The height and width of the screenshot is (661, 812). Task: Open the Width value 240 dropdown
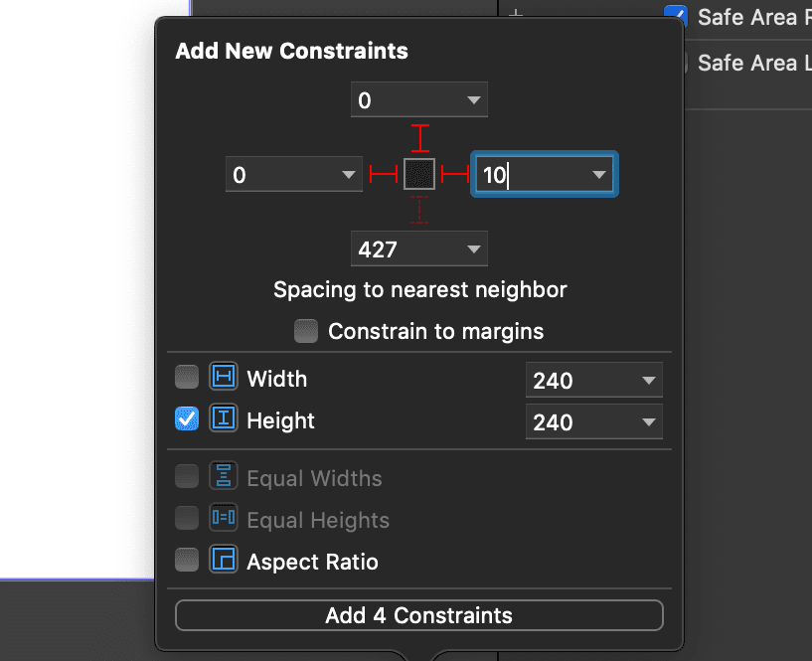pos(648,381)
